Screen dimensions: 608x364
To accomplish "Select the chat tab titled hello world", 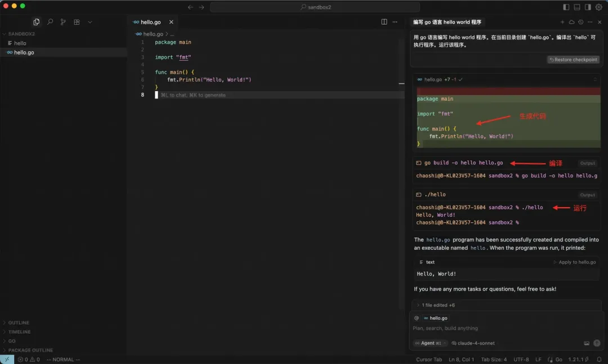I will pyautogui.click(x=447, y=22).
